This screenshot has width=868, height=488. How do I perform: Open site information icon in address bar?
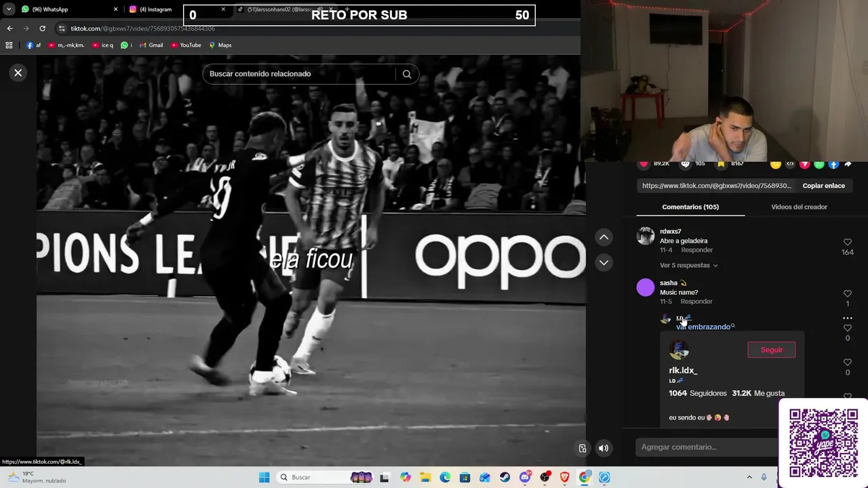click(62, 28)
